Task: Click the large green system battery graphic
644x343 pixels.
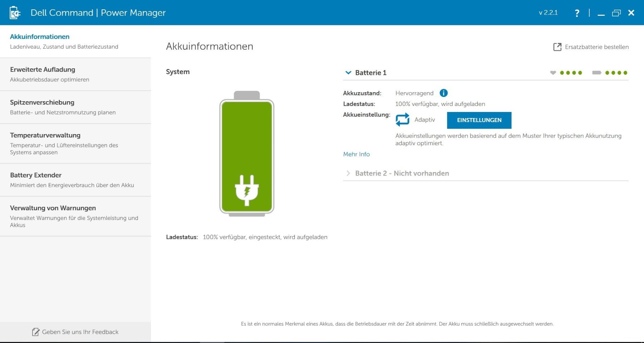Action: [x=247, y=154]
